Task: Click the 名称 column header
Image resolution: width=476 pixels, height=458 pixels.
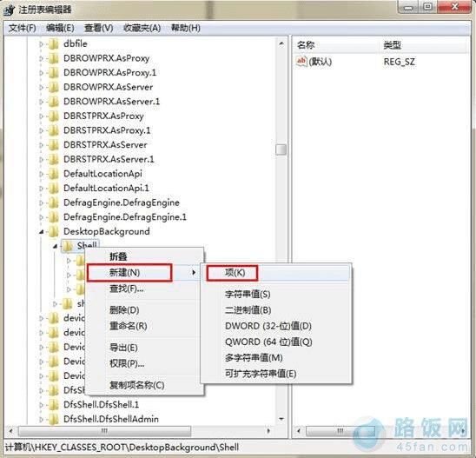Action: click(x=306, y=45)
